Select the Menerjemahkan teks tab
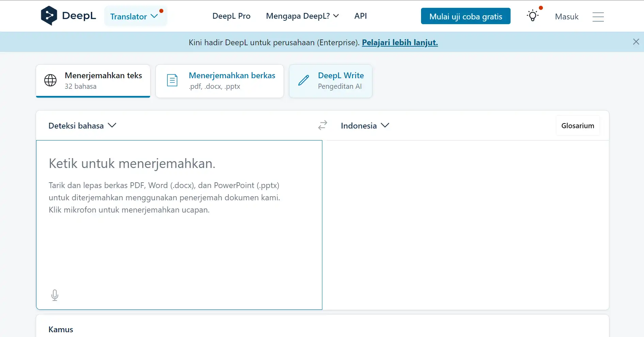The image size is (644, 337). coord(93,81)
